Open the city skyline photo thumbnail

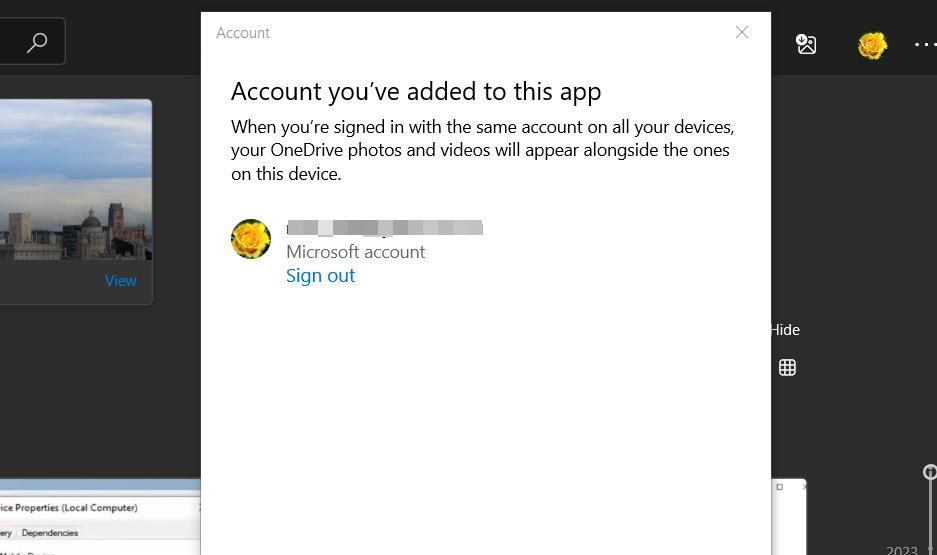[x=75, y=180]
